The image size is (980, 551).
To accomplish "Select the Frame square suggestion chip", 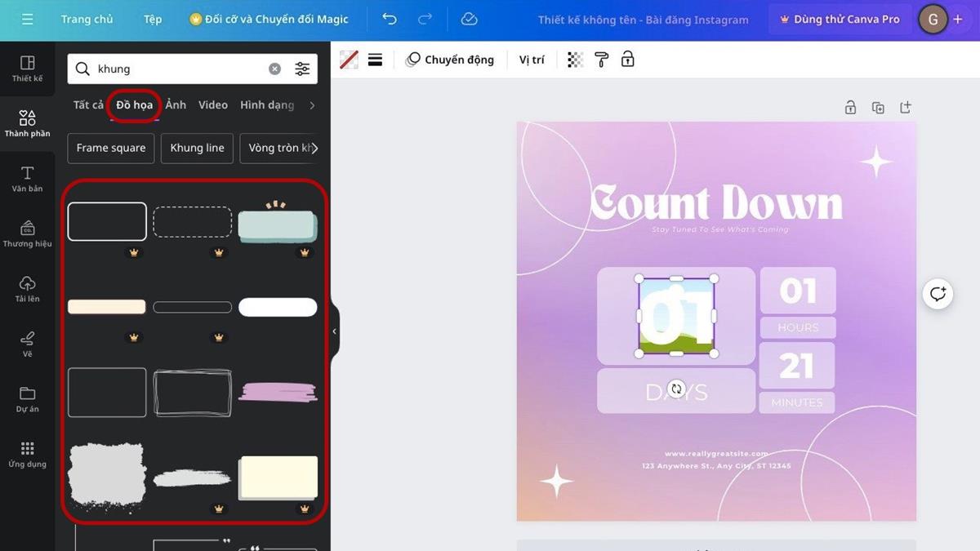I will tap(111, 148).
